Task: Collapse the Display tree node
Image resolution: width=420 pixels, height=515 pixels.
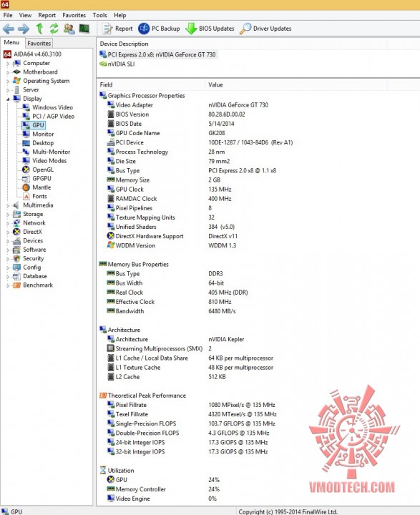Action: tap(8, 99)
